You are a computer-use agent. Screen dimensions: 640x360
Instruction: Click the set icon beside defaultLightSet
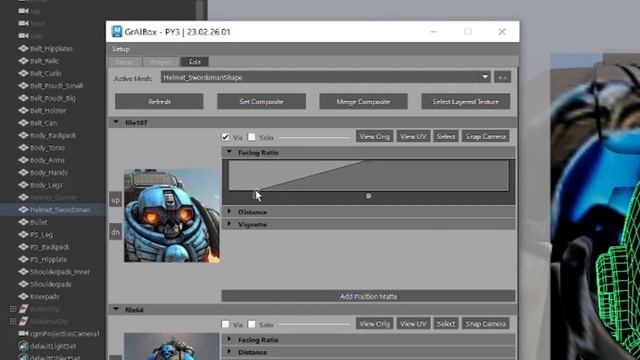(x=23, y=346)
